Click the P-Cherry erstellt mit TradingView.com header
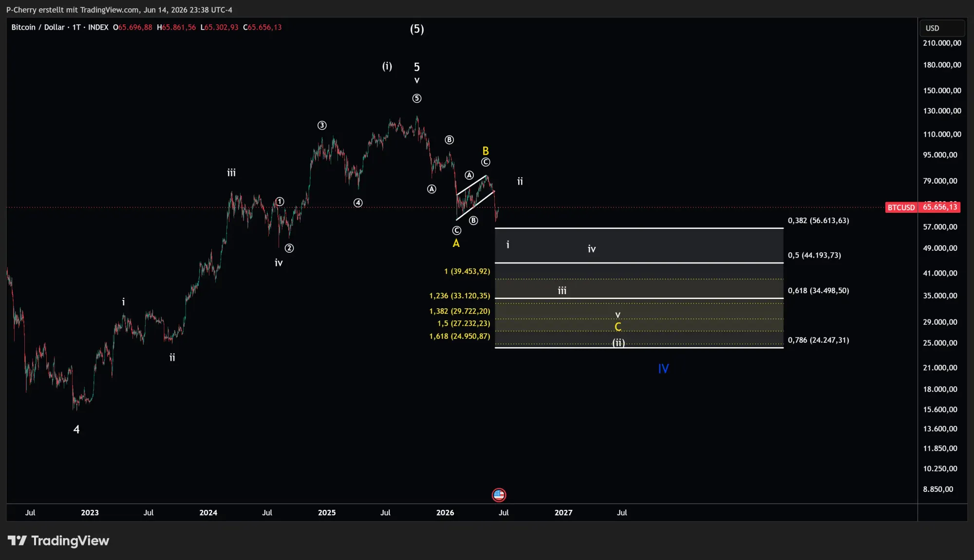The image size is (974, 560). tap(119, 10)
